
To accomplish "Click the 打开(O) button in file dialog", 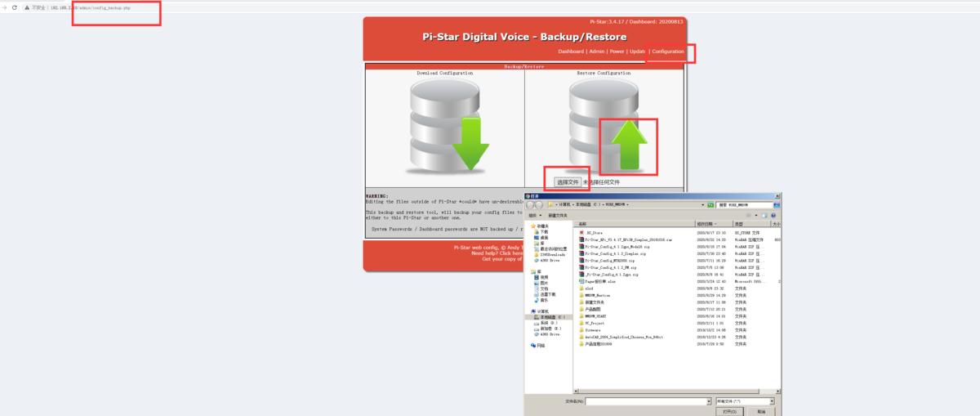I will click(x=729, y=412).
